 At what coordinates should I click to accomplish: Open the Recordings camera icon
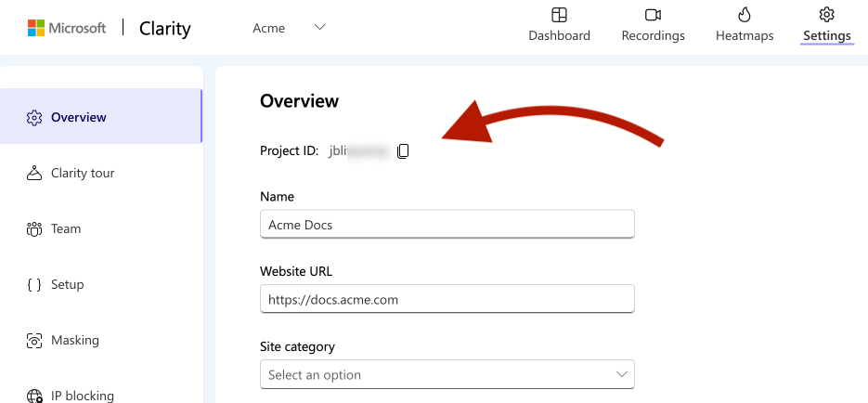(654, 15)
